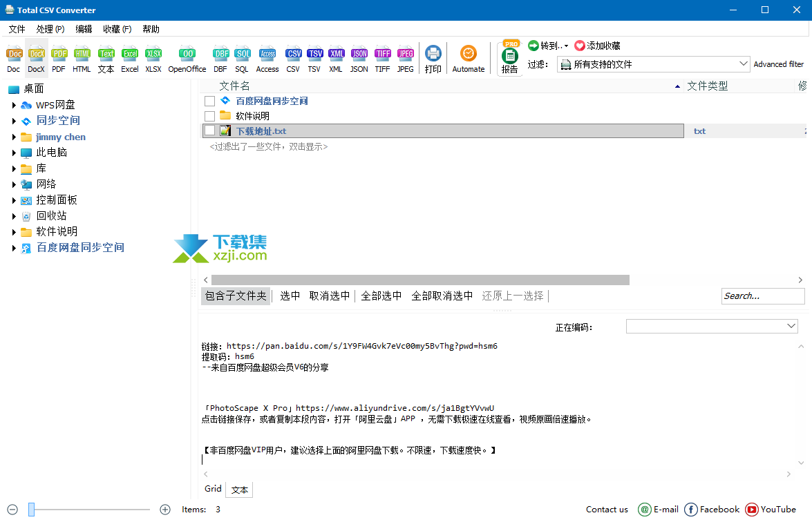
Task: Sort by the 文件类型 column header
Action: click(708, 86)
